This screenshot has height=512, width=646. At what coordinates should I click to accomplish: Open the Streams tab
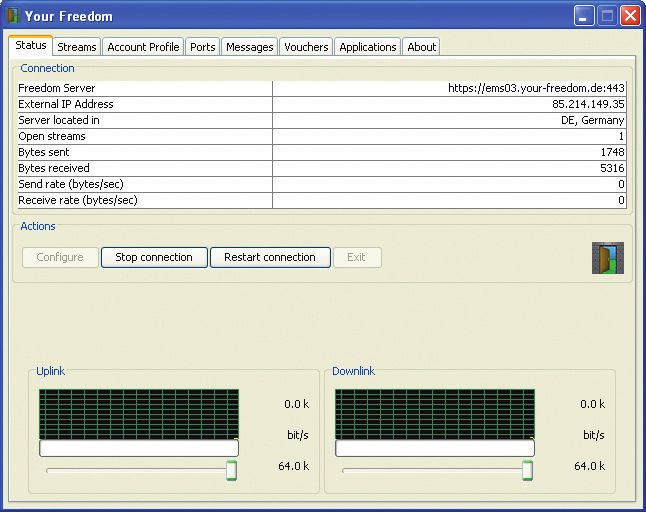(77, 47)
